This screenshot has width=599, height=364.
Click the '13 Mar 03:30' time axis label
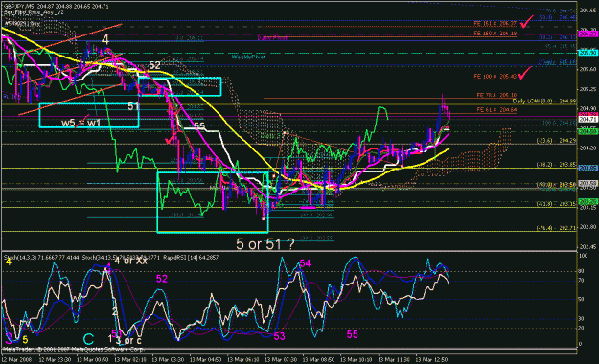tap(168, 360)
